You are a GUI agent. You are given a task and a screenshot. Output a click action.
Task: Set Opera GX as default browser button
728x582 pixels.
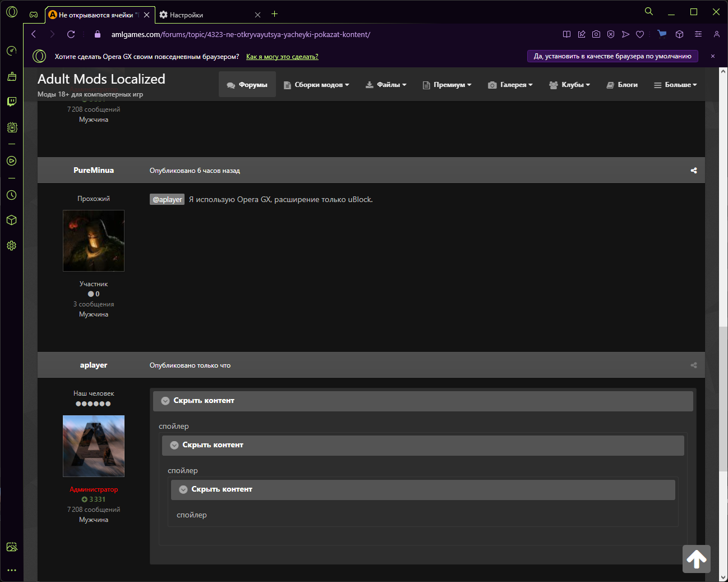(x=612, y=56)
